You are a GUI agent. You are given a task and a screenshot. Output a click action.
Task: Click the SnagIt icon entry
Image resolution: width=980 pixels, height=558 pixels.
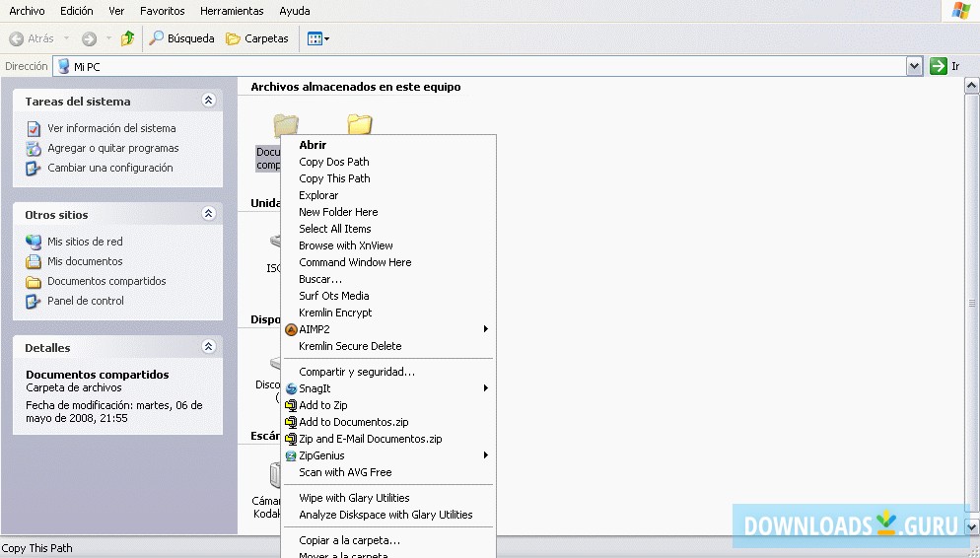pyautogui.click(x=291, y=388)
